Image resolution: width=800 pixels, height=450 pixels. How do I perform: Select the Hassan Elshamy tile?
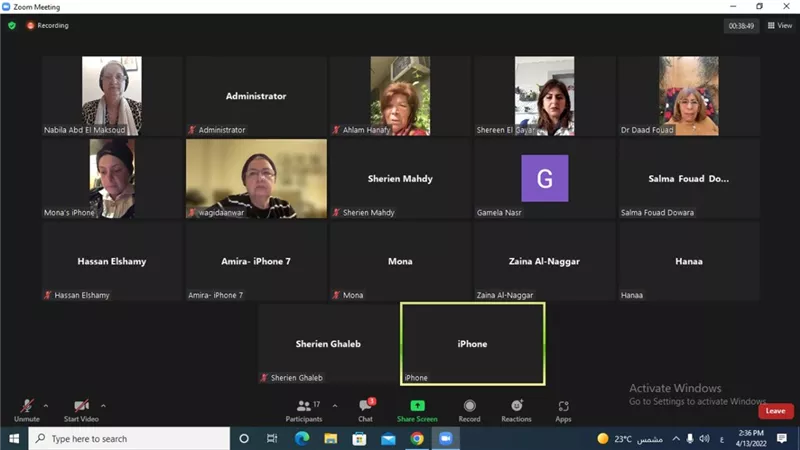tap(112, 261)
